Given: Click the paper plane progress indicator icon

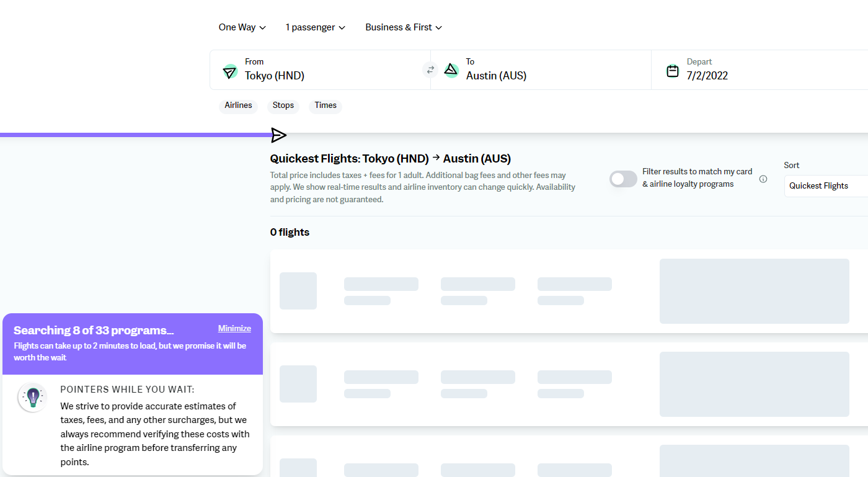Looking at the screenshot, I should (x=278, y=135).
